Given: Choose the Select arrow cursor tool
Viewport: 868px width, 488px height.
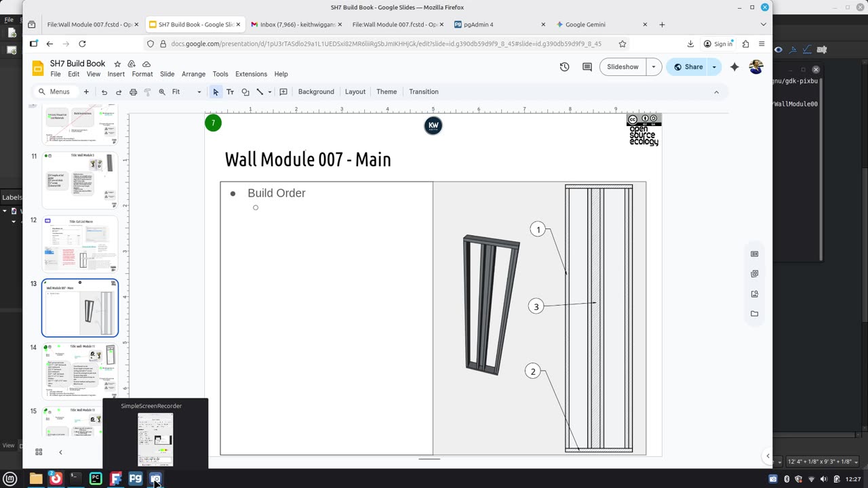Looking at the screenshot, I should [216, 91].
